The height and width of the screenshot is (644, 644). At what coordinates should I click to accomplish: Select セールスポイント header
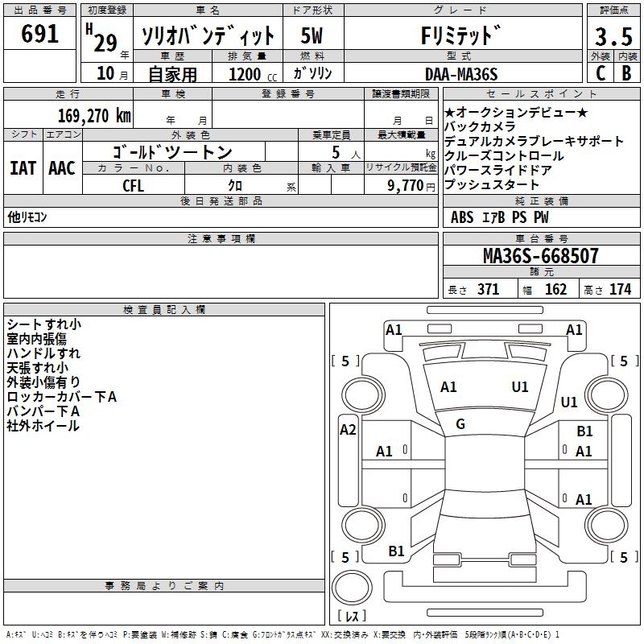(x=541, y=93)
